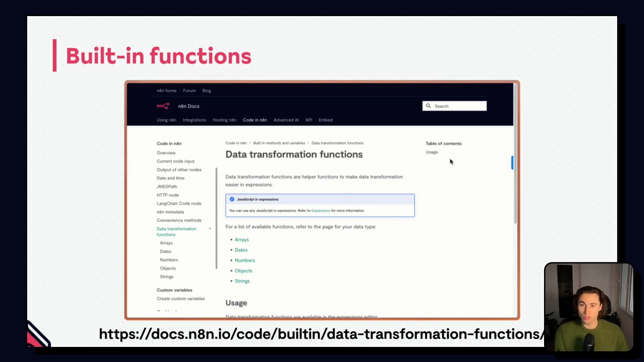Open Objects sub-item in sidebar
Screen dimensions: 644x362
(x=168, y=268)
